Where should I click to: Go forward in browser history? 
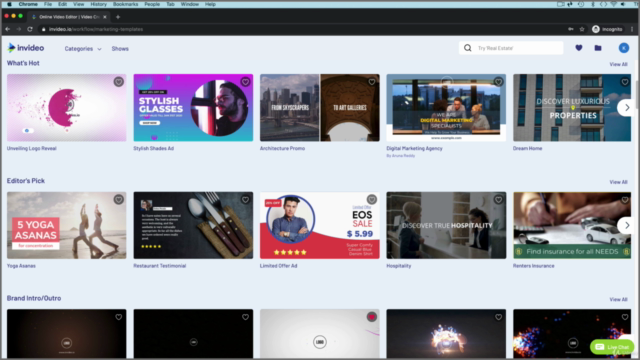tap(18, 29)
